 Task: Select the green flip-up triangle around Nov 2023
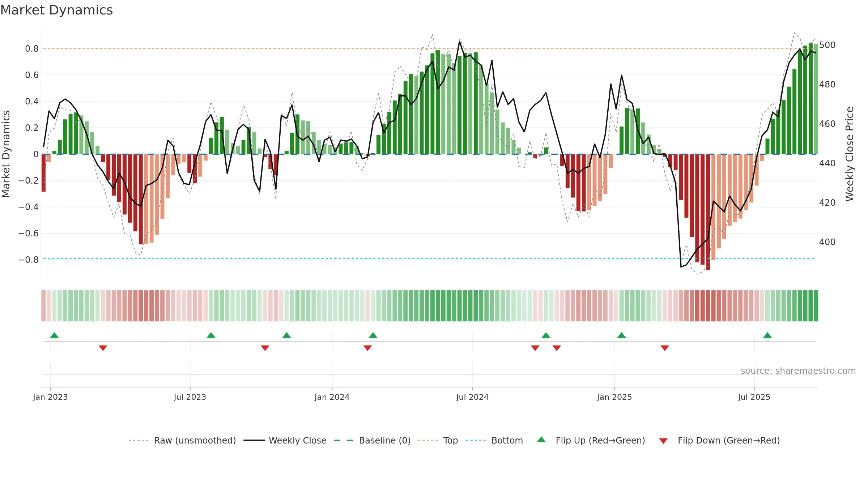point(286,335)
